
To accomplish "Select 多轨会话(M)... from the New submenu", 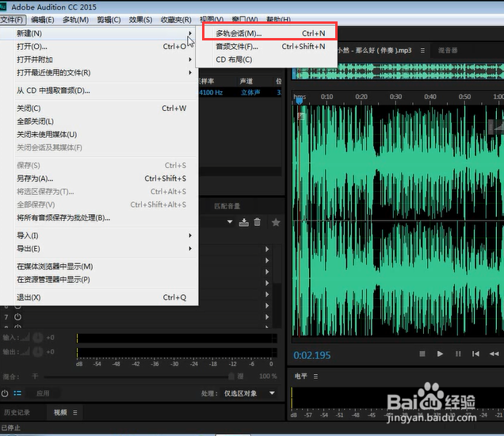I will pos(269,33).
